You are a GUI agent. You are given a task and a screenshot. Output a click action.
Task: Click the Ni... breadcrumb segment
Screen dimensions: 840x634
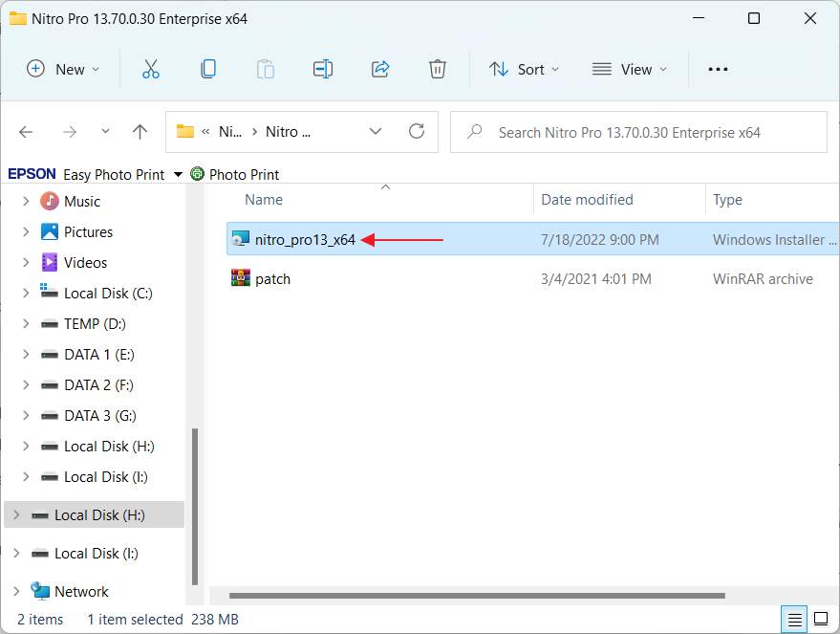pos(230,132)
